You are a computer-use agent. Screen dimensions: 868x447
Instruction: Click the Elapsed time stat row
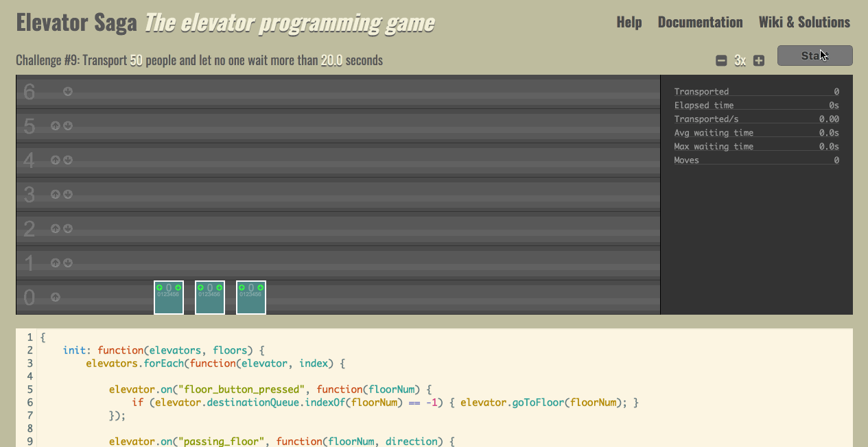click(x=757, y=105)
